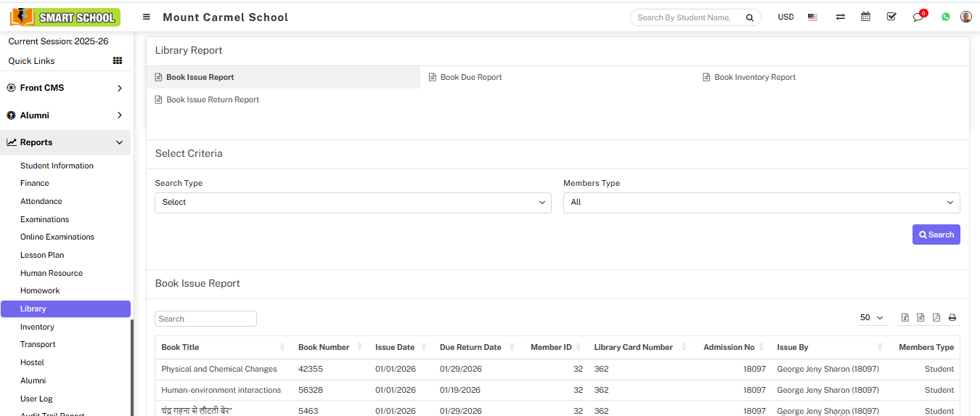Change the rows-per-page dropdown showing 50

[871, 318]
